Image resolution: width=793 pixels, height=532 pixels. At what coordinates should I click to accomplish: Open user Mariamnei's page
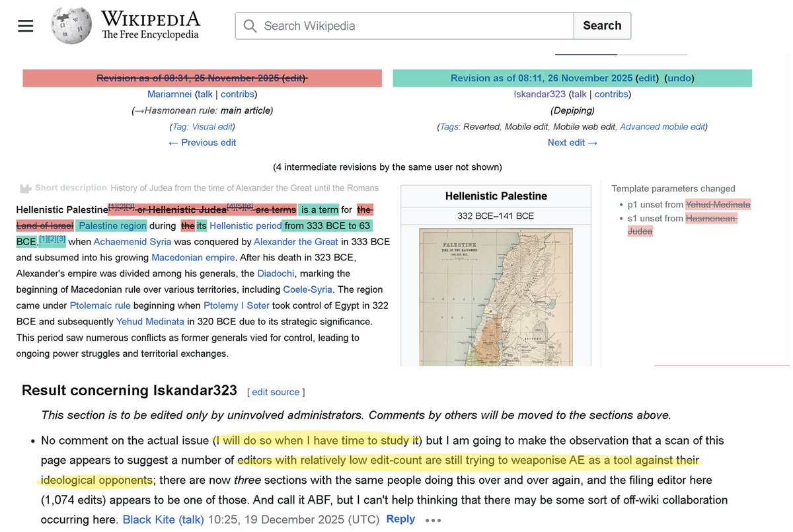[x=169, y=95]
